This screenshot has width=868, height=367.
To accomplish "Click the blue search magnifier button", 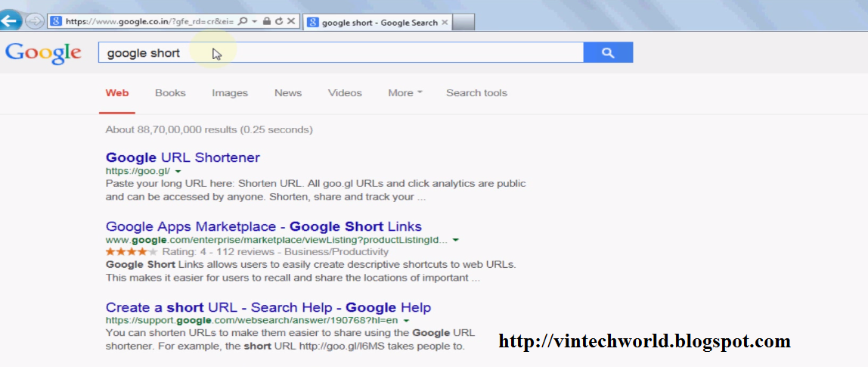I will pos(608,53).
